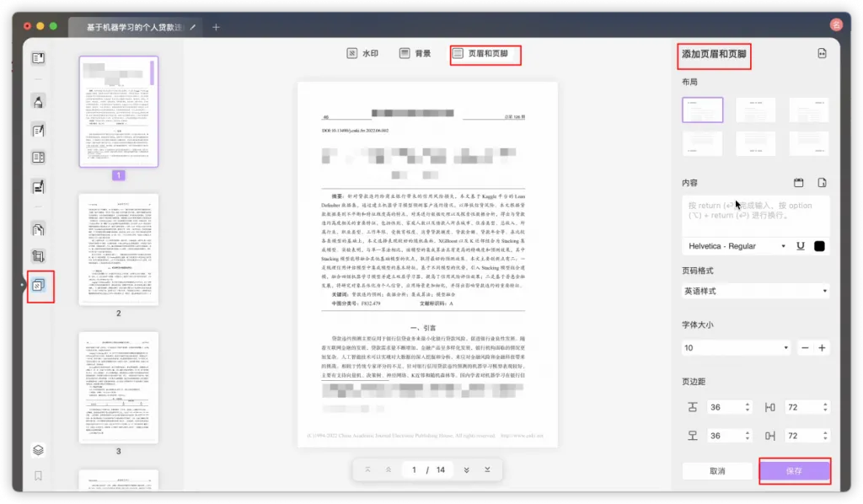Open the layers icon at sidebar bottom
Viewport: 863px width, 504px height.
coord(38,450)
